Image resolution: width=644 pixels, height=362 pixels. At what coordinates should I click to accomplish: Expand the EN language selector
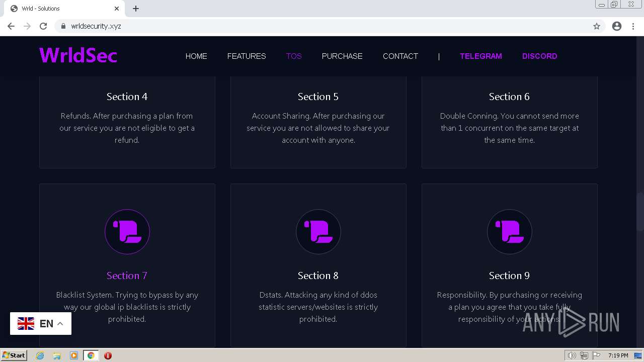pyautogui.click(x=41, y=324)
